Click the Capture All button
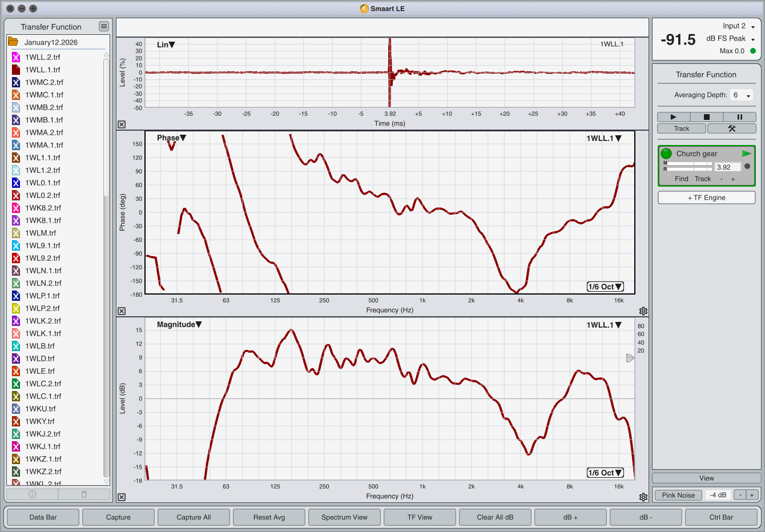The height and width of the screenshot is (532, 765). 194,517
